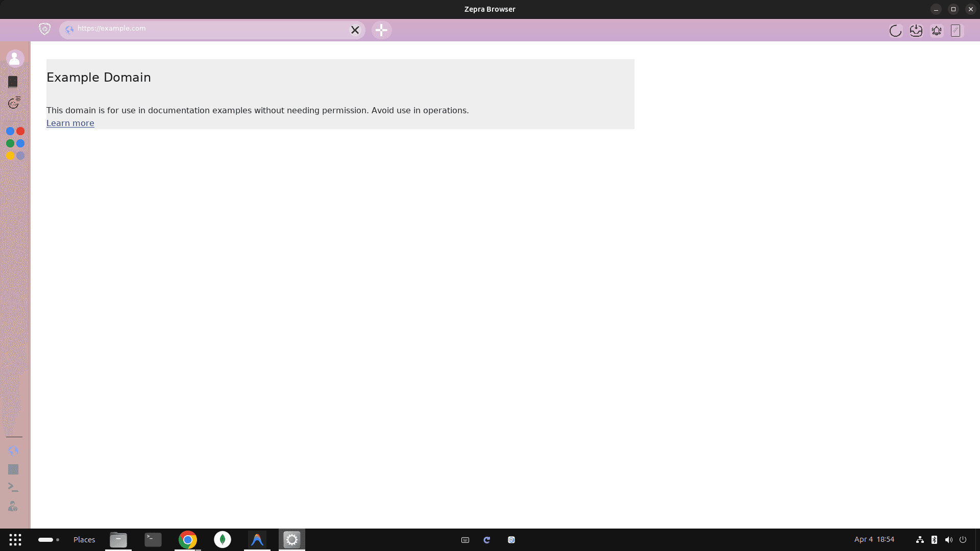Click the profile avatar in the sidebar
Image resolution: width=980 pixels, height=551 pixels.
(x=15, y=58)
